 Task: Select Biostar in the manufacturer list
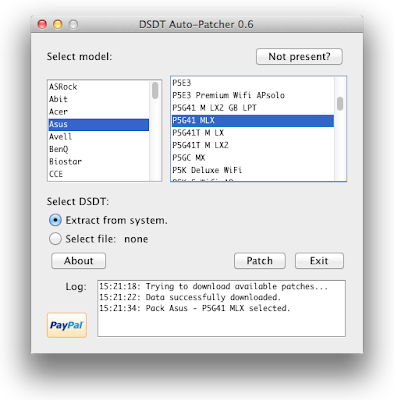(99, 162)
